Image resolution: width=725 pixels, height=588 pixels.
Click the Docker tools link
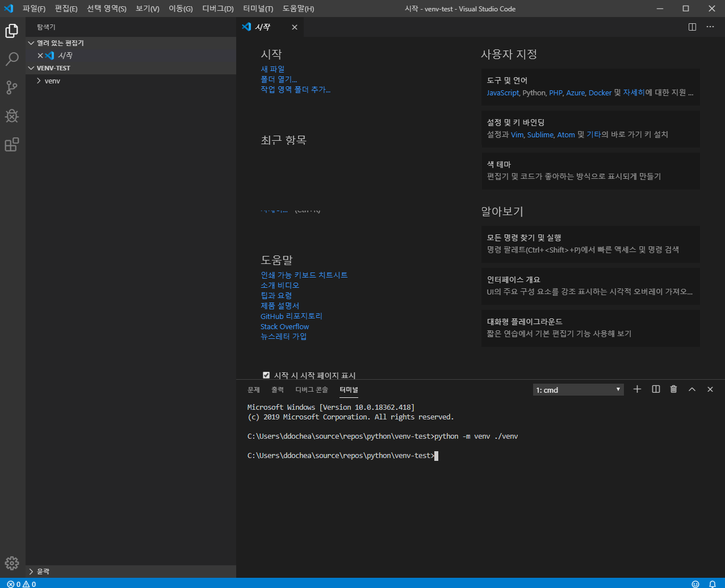click(x=600, y=93)
